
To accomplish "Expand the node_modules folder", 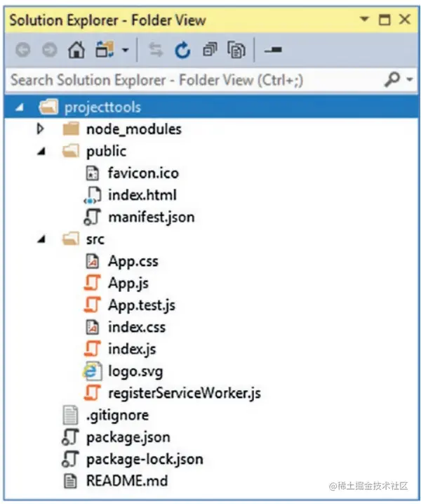I will coord(40,129).
